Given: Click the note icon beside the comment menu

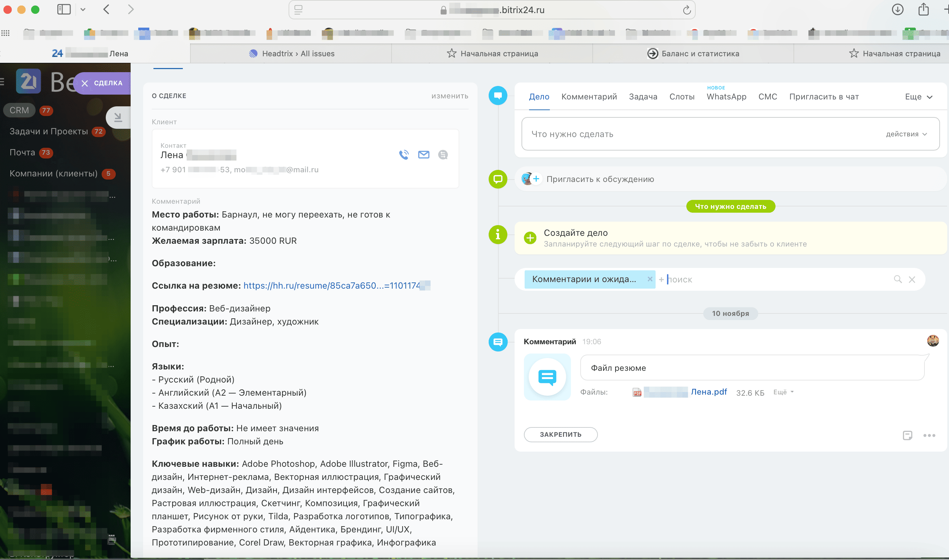Looking at the screenshot, I should point(907,435).
